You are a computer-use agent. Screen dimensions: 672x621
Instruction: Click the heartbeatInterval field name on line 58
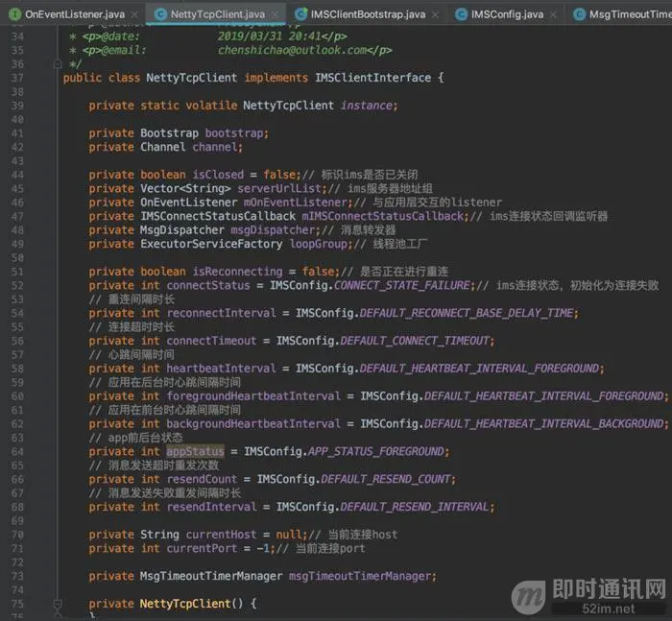click(x=221, y=369)
